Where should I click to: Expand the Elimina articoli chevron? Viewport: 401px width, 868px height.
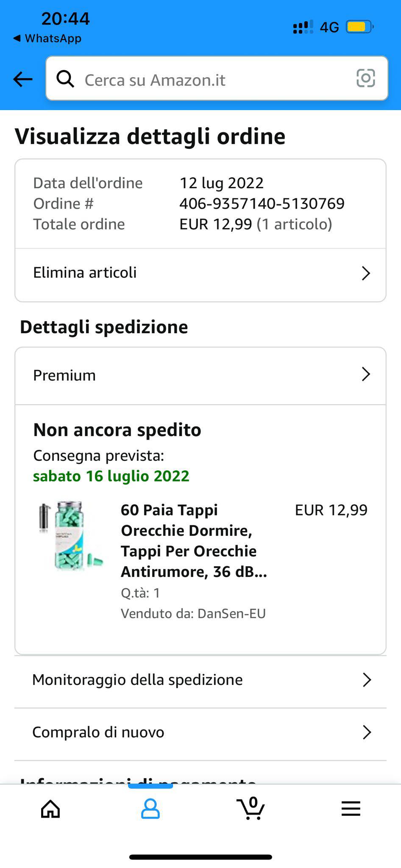[x=366, y=273]
